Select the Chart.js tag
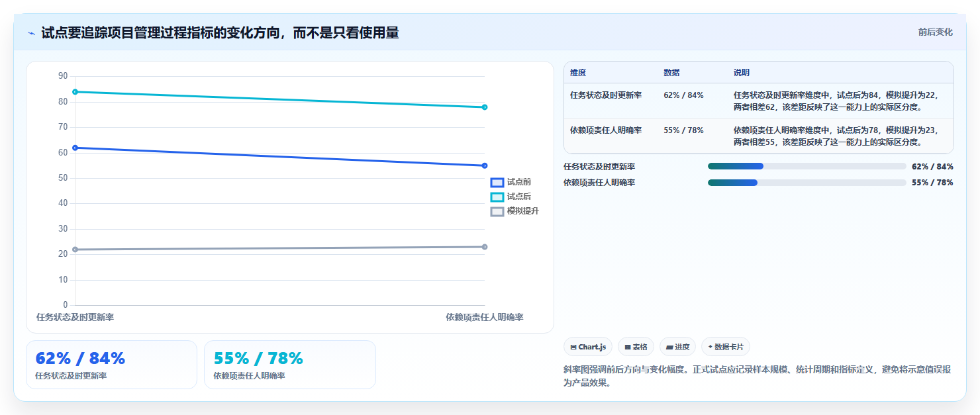980x415 pixels. 588,347
